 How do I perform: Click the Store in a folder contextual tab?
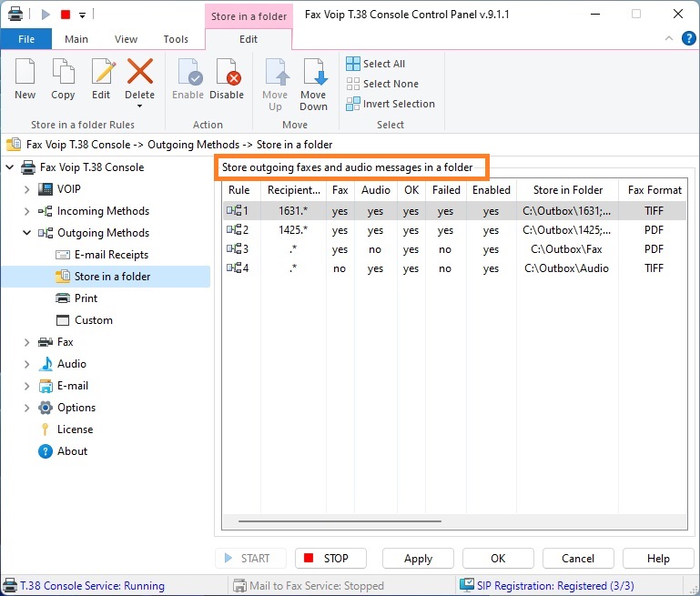[249, 16]
